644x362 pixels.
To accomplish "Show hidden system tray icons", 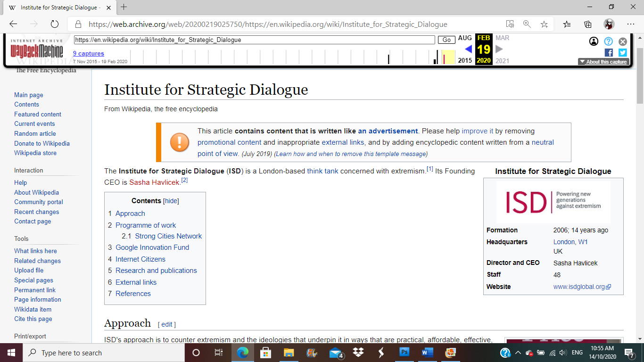I will coord(518,353).
